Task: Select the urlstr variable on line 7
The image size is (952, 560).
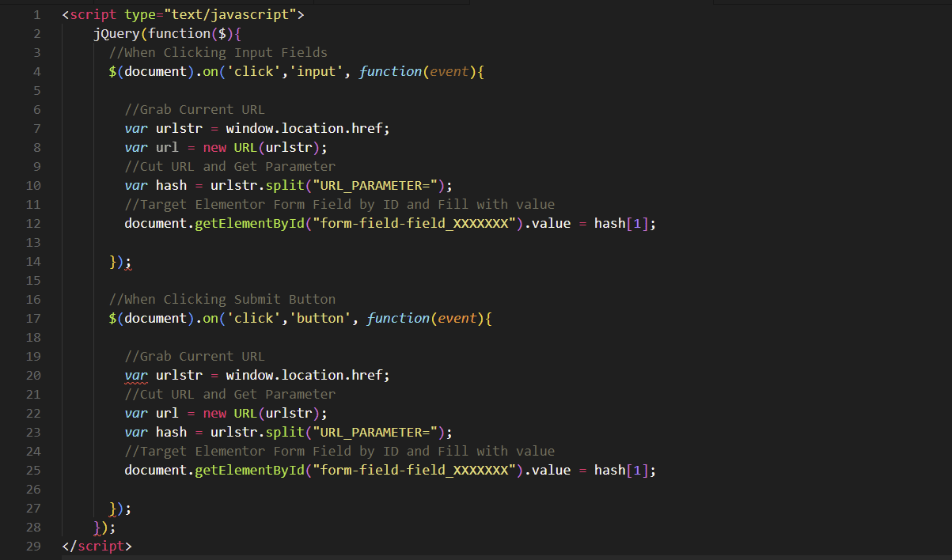Action: (x=180, y=128)
